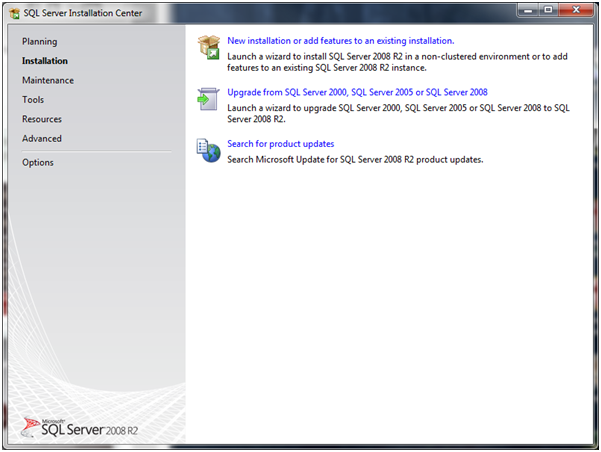Close the SQL Server Installation Center

[x=576, y=10]
